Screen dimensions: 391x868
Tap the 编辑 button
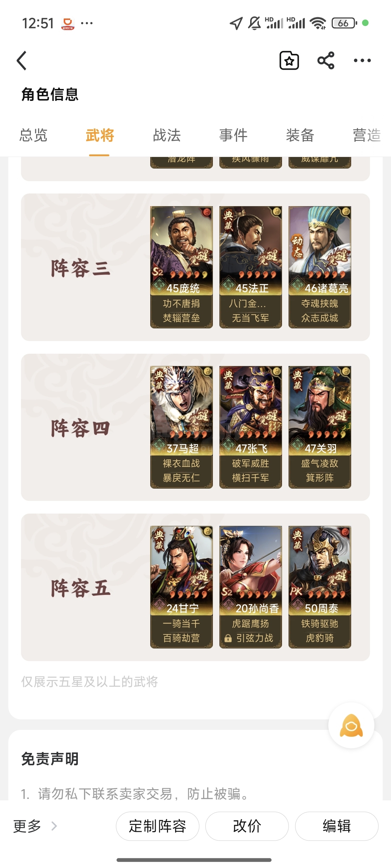pyautogui.click(x=337, y=826)
